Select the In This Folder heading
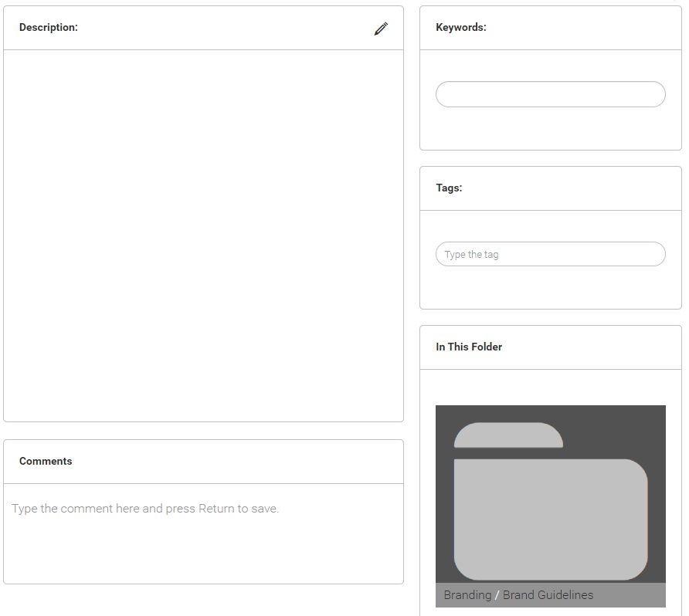The image size is (689, 616). (468, 347)
